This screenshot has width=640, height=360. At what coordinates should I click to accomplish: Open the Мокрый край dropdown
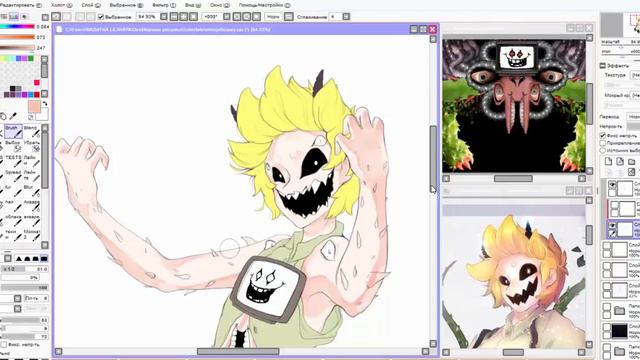point(635,95)
